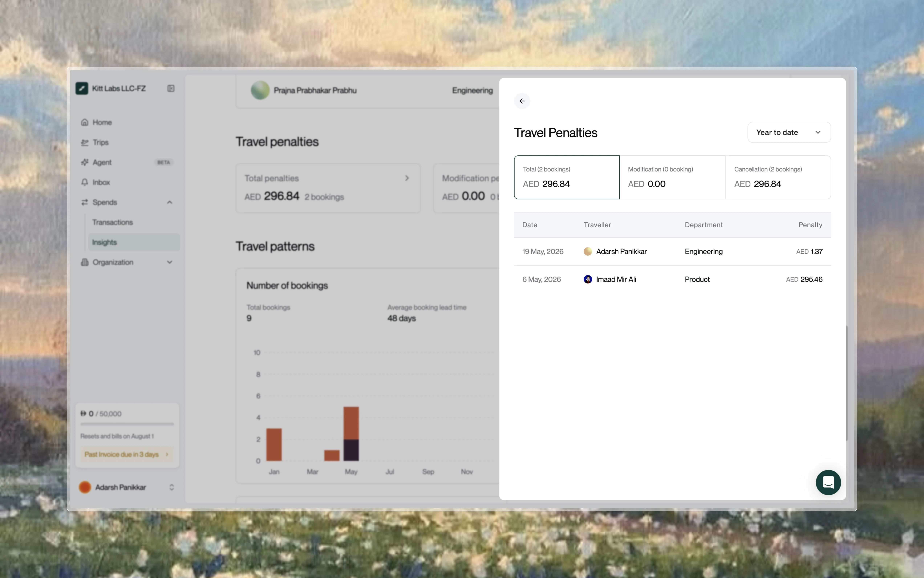Click the January bar in bookings chart
The image size is (924, 578).
(274, 445)
